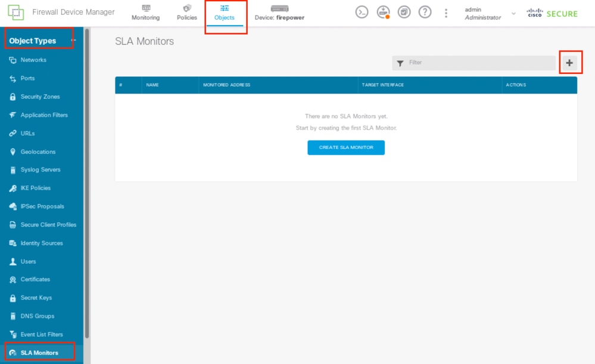Select the Identity Sources icon
The image size is (595, 364).
pyautogui.click(x=13, y=243)
